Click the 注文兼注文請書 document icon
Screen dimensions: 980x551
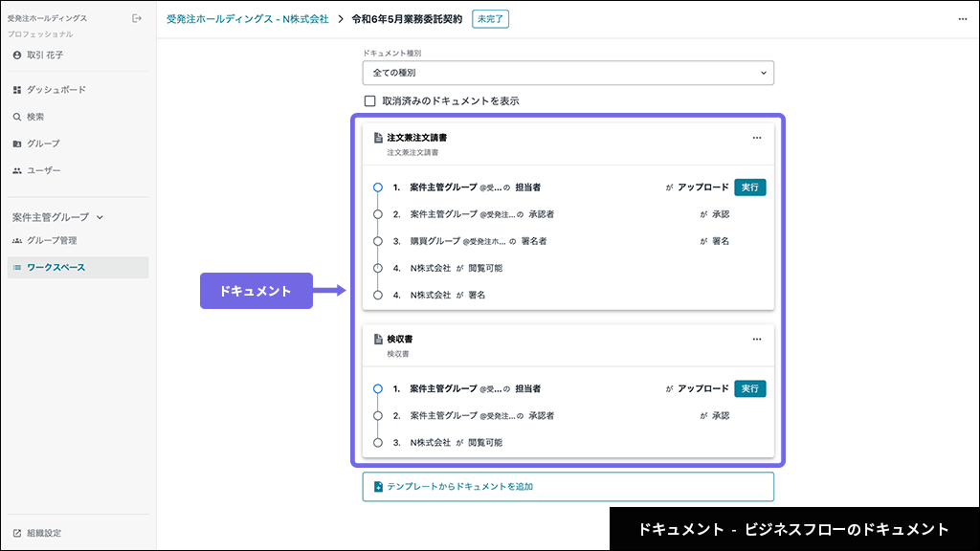tap(378, 138)
